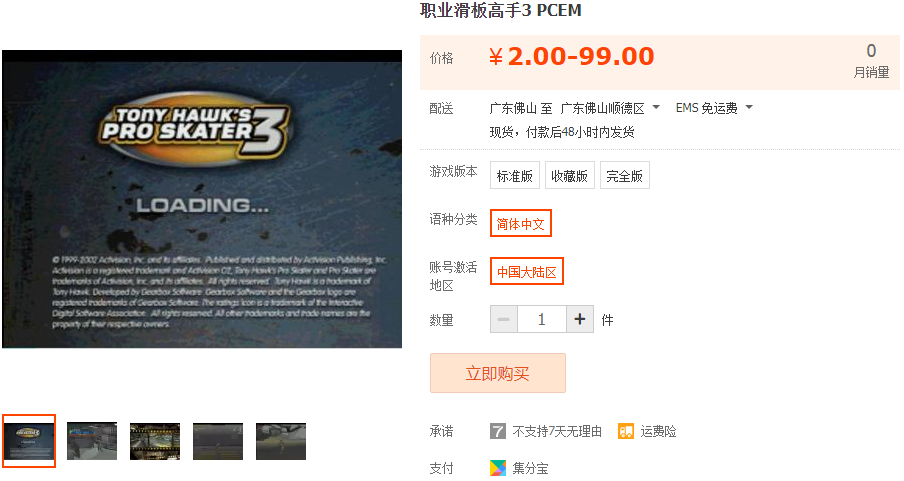Toggle the 简体中文 language option
Image resolution: width=904 pixels, height=481 pixels.
(x=521, y=223)
